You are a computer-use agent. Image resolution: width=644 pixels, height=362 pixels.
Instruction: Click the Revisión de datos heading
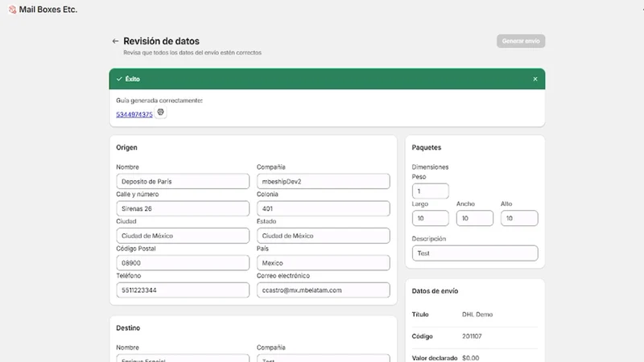click(162, 41)
